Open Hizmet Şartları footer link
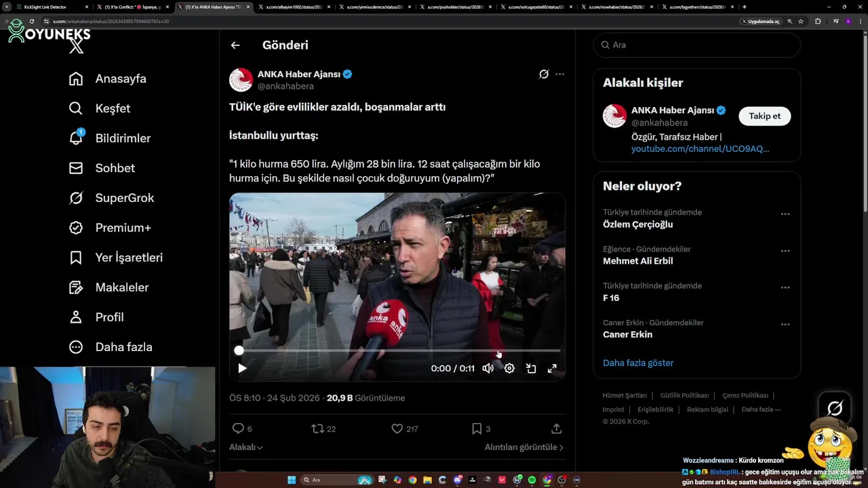 coord(625,395)
